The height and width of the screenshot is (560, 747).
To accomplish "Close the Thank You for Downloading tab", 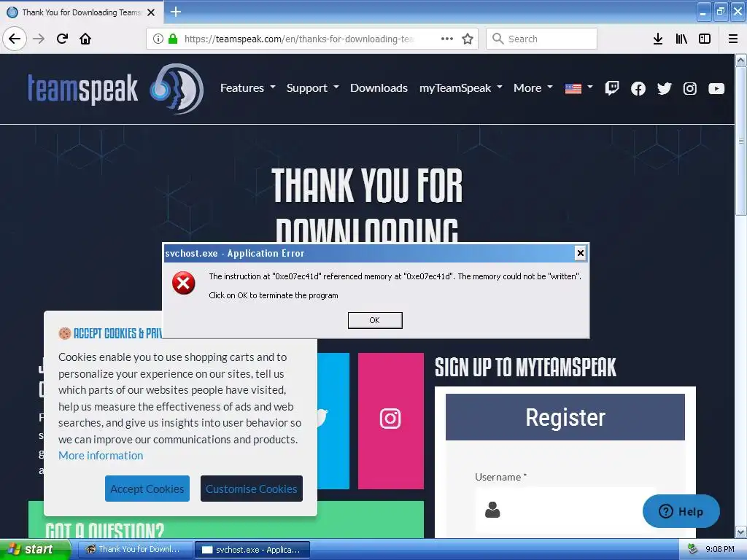I will click(x=151, y=12).
